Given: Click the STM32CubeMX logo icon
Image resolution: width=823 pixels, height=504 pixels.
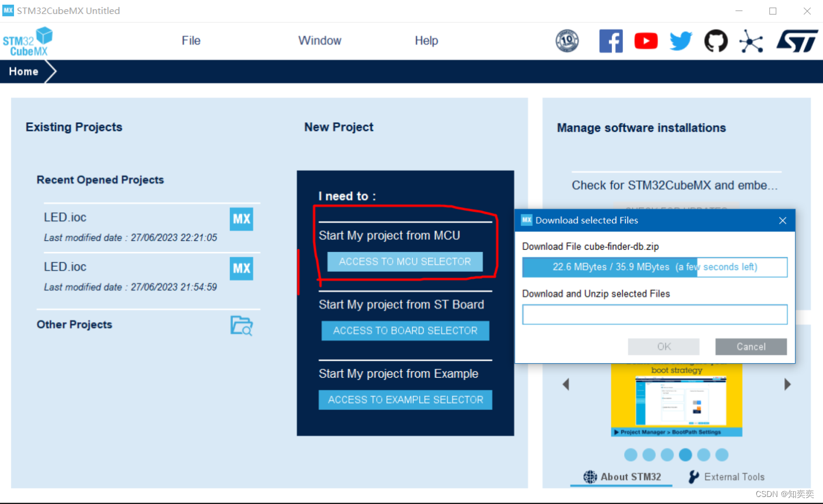Looking at the screenshot, I should pos(27,42).
